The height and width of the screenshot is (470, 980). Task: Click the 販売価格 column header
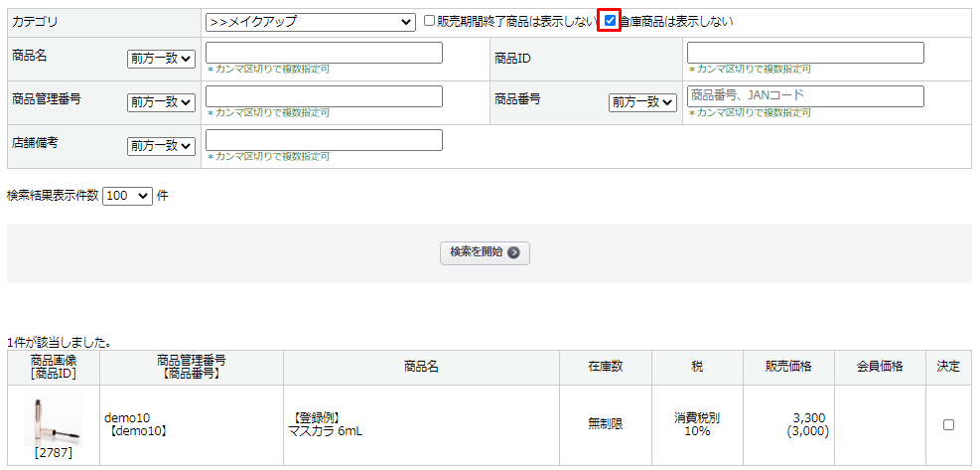[x=788, y=368]
